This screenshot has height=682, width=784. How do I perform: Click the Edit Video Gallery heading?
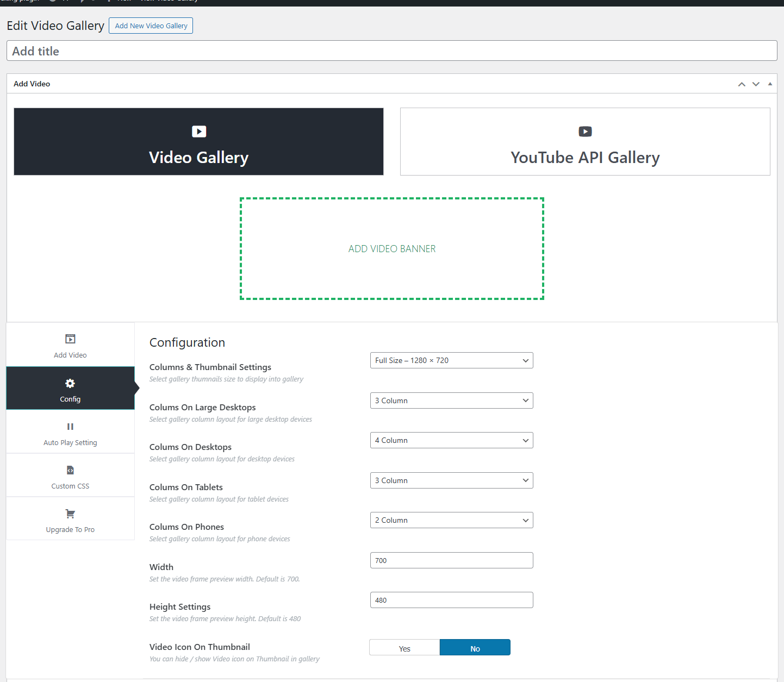pyautogui.click(x=55, y=26)
